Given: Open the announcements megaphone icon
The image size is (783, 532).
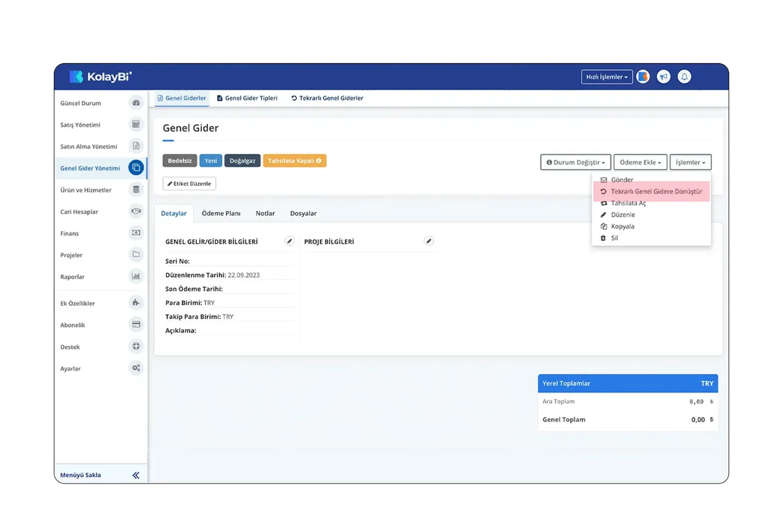Looking at the screenshot, I should point(664,76).
